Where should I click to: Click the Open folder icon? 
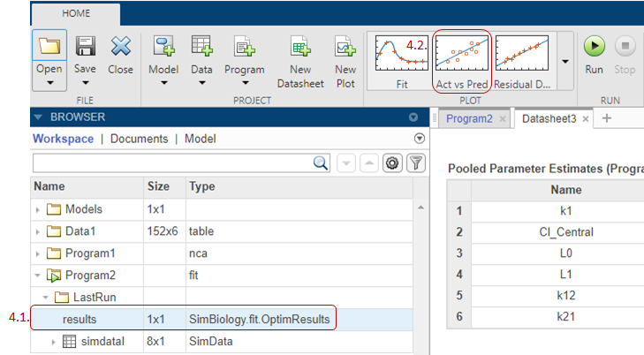click(x=49, y=47)
